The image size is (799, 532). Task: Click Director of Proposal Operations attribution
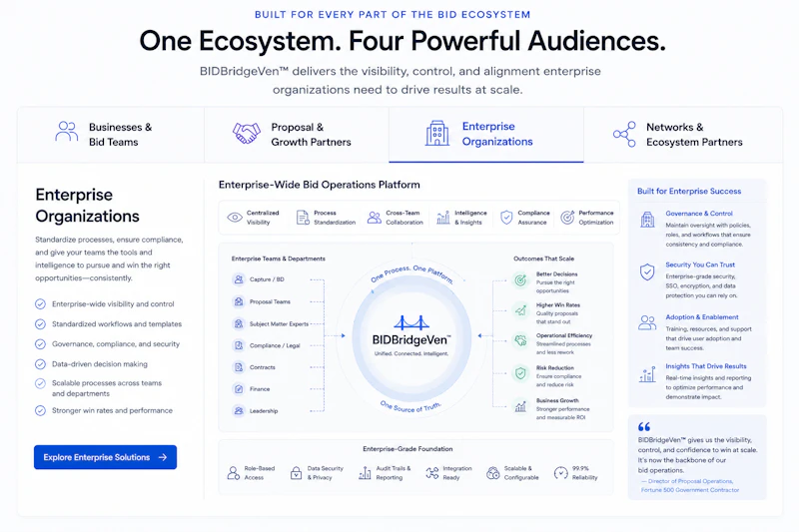coord(690,485)
